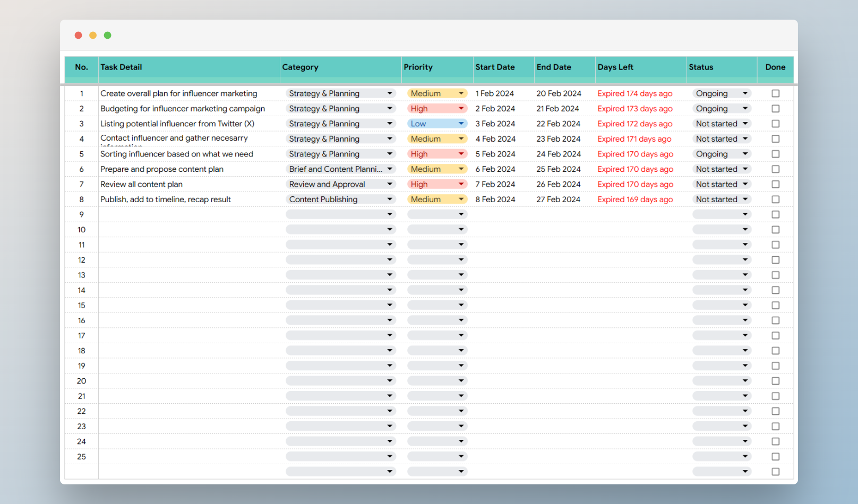Check Done for Publish, add to timeline task
This screenshot has height=504, width=858.
[x=775, y=199]
